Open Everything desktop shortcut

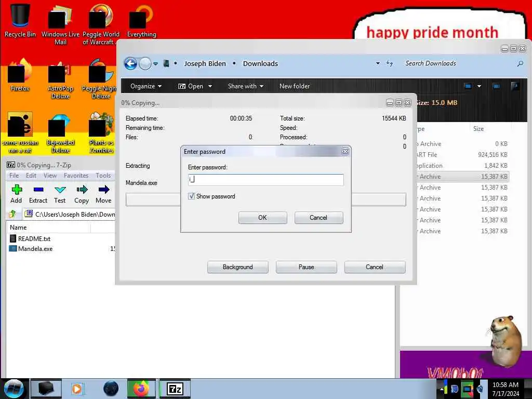pos(141,21)
